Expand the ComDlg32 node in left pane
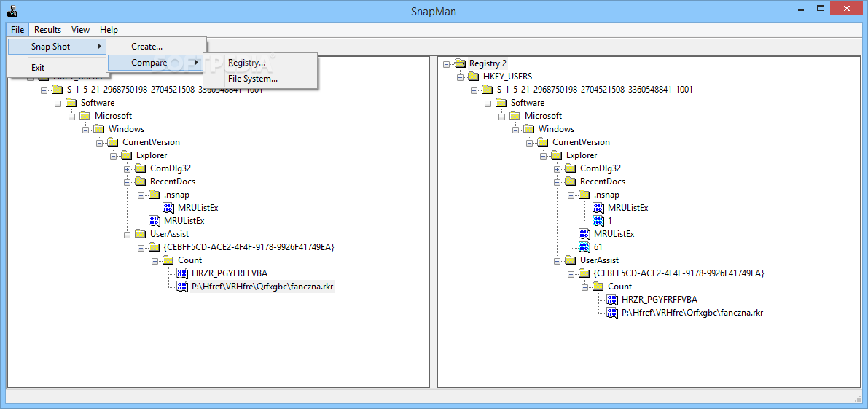The image size is (868, 409). [127, 168]
